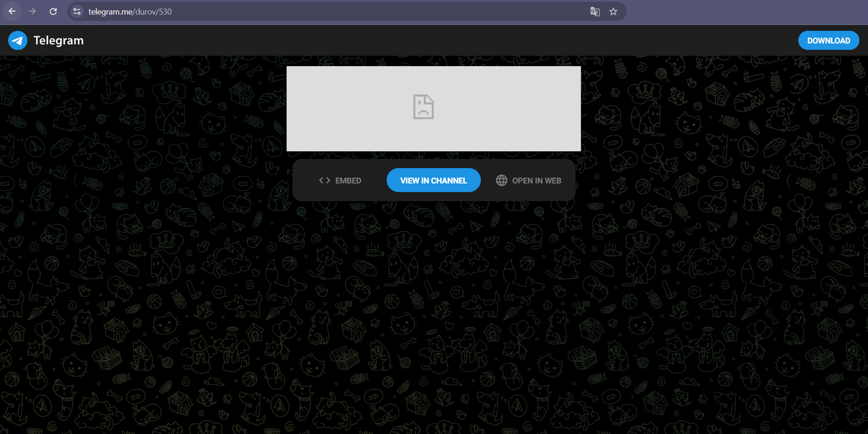
Task: Choose the EMBED text option
Action: click(x=348, y=180)
